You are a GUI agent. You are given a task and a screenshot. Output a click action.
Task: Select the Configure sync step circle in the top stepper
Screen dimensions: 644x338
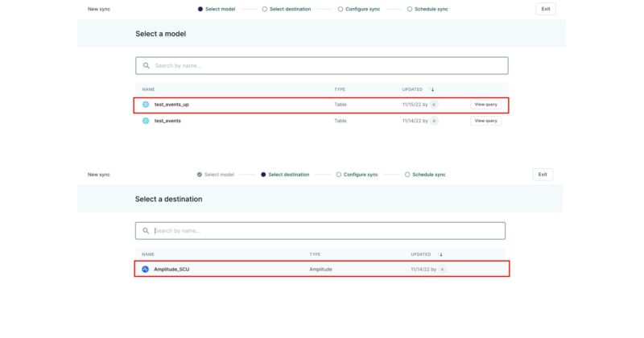point(340,9)
